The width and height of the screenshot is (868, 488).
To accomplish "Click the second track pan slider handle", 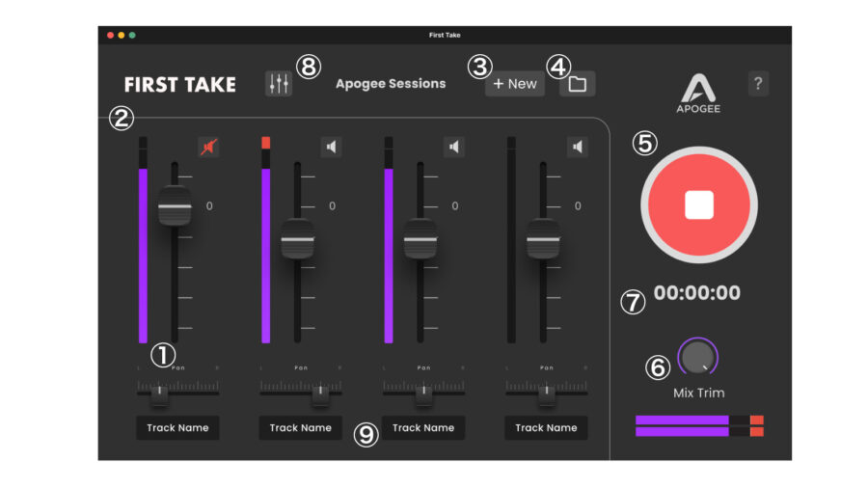I will click(x=320, y=395).
